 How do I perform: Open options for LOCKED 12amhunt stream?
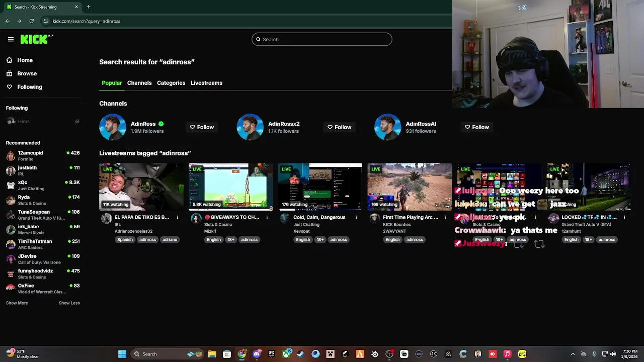(624, 218)
